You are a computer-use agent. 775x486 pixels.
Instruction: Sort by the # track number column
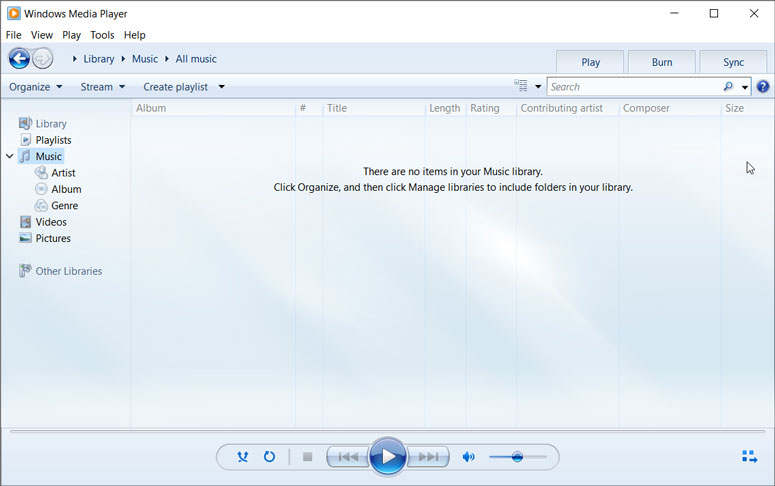tap(309, 108)
